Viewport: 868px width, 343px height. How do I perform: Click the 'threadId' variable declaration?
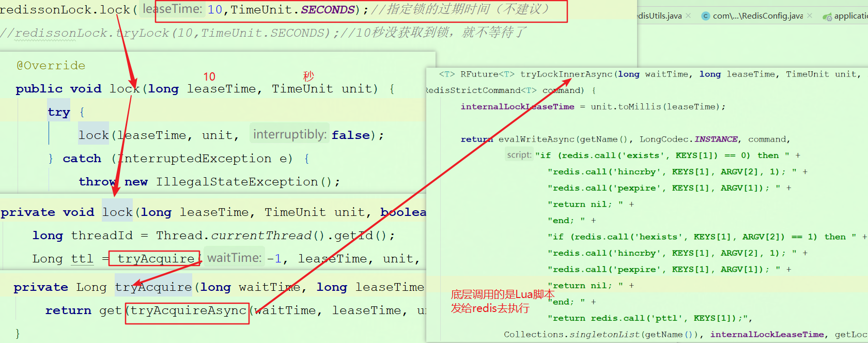(x=102, y=235)
